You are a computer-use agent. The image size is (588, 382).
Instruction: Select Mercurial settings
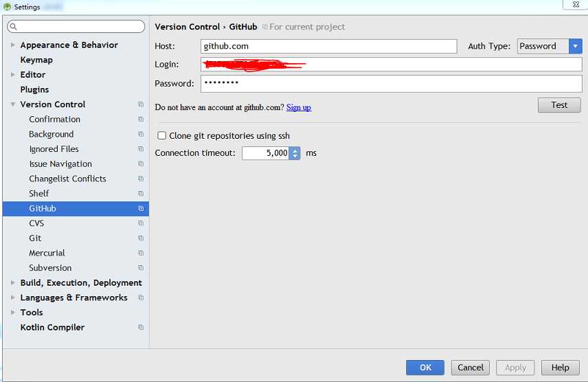pos(47,253)
